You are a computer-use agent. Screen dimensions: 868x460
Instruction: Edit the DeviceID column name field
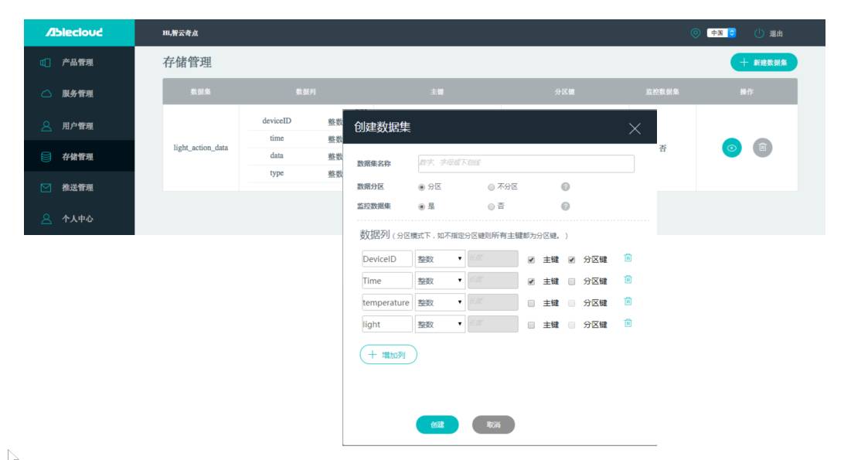point(387,258)
